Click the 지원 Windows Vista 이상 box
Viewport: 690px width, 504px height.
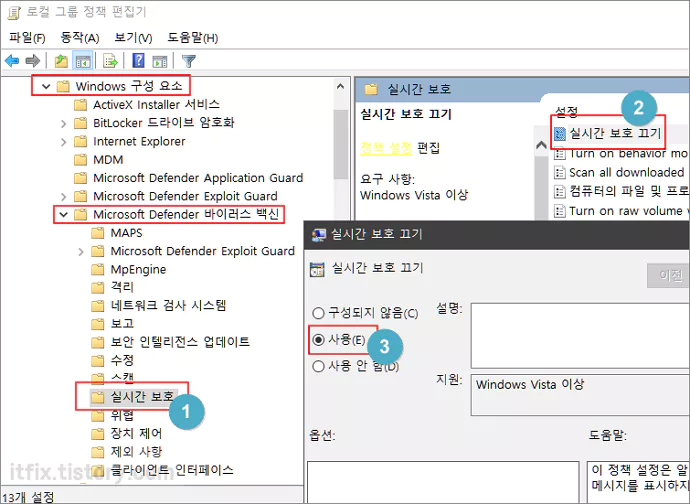pyautogui.click(x=580, y=395)
